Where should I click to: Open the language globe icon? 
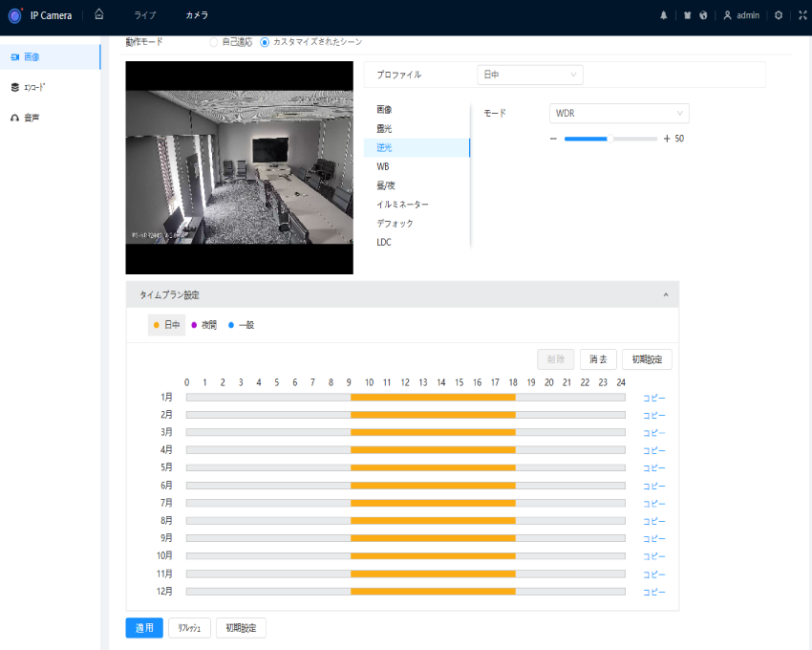(x=703, y=15)
